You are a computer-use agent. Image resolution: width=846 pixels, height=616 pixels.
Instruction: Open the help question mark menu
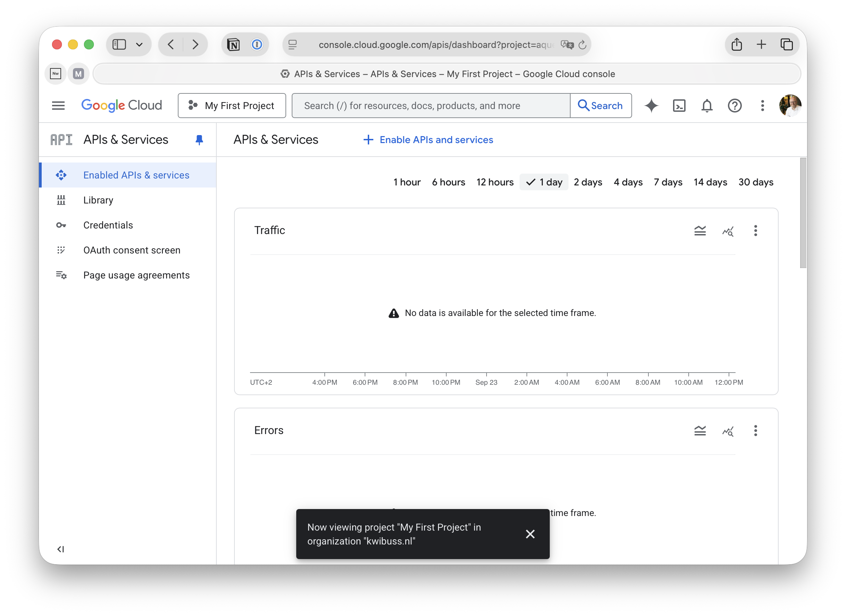(x=735, y=106)
